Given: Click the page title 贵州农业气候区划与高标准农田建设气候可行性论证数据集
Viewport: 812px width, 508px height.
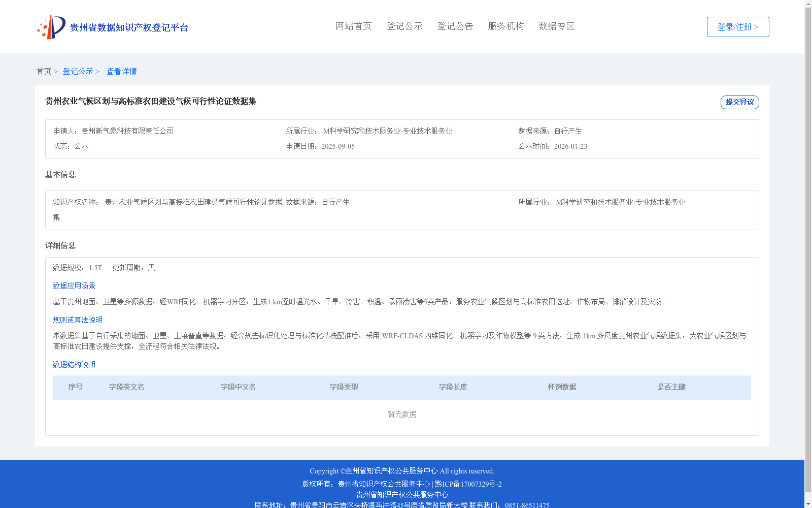Looking at the screenshot, I should pyautogui.click(x=151, y=102).
